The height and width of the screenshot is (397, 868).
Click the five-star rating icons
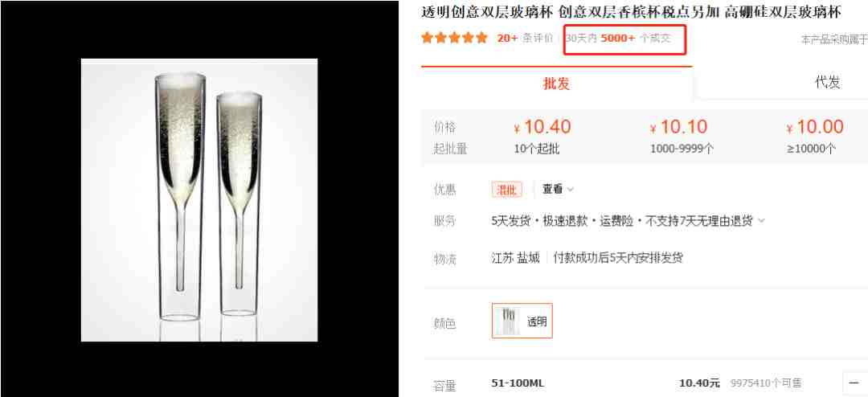[454, 39]
